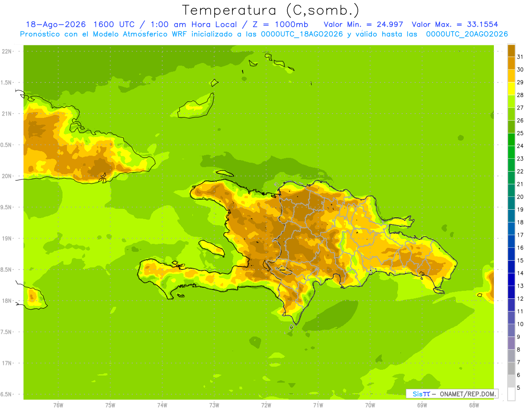This screenshot has height=411, width=532.
Task: Click the "73W" longitude label
Action: (214, 405)
